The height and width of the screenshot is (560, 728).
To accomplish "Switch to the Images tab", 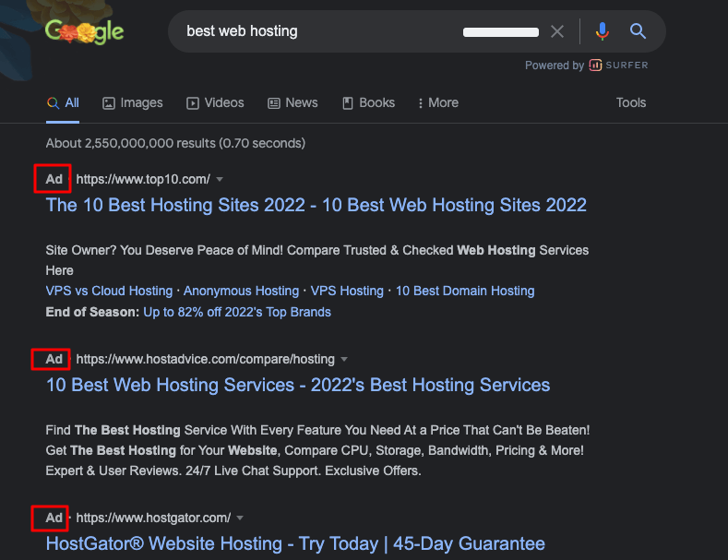I will point(132,102).
